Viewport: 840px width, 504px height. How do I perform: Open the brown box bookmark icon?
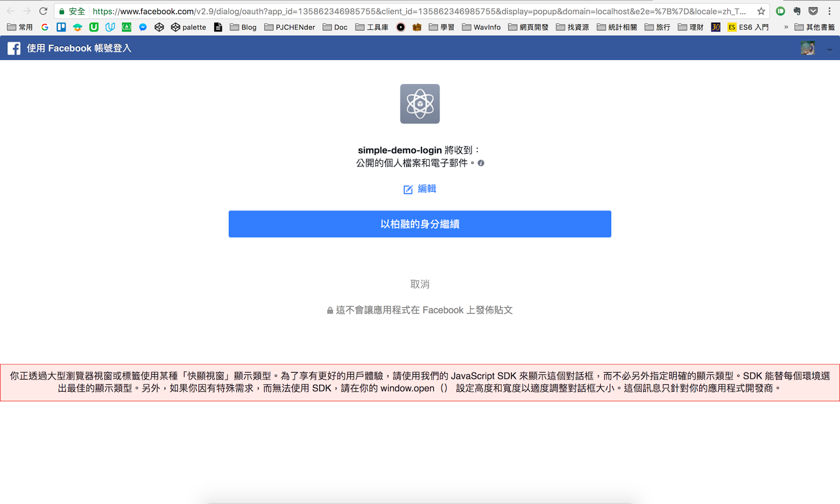[417, 27]
